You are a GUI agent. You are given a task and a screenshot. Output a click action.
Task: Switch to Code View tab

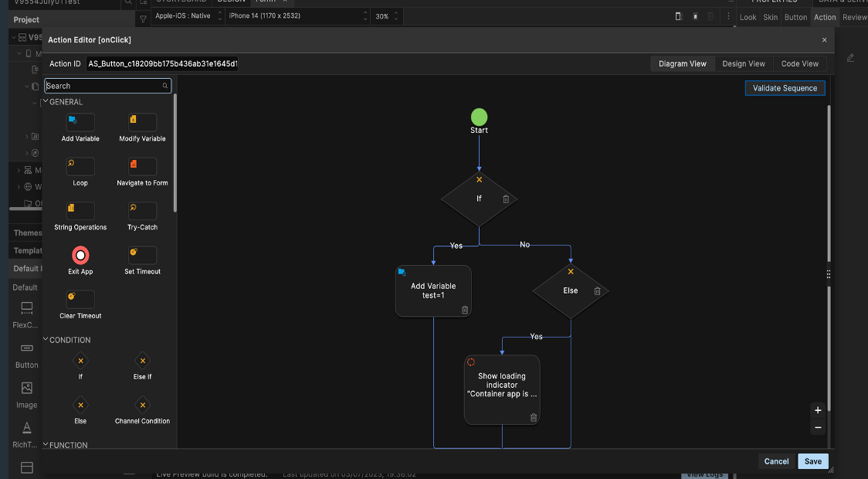(x=799, y=64)
